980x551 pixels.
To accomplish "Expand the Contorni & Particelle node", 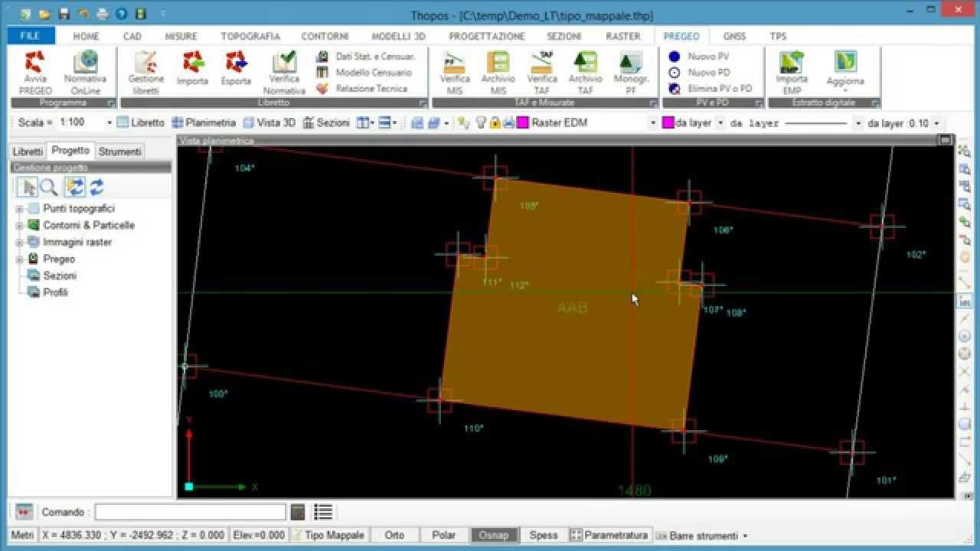I will (x=19, y=226).
